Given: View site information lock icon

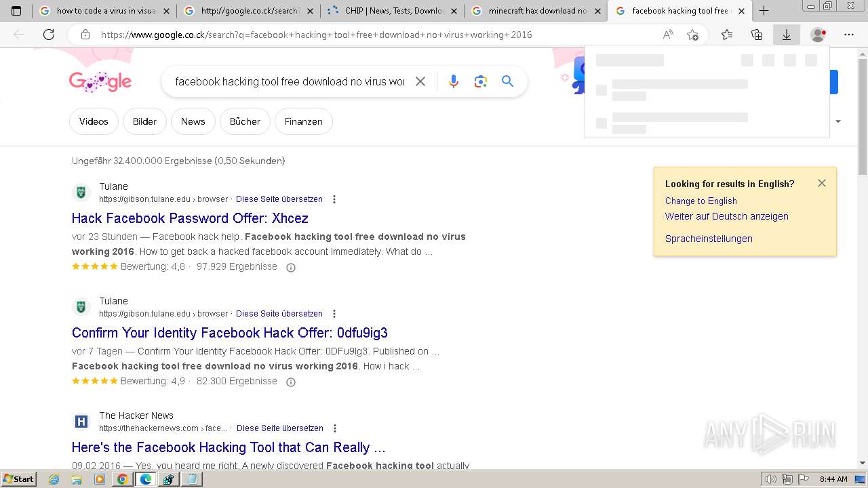Looking at the screenshot, I should click(85, 35).
